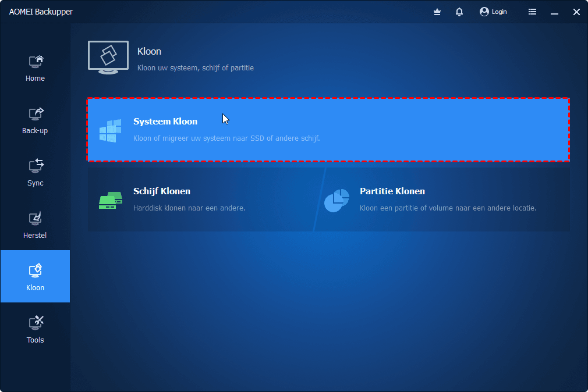Open the Home section in sidebar
Image resolution: width=588 pixels, height=392 pixels.
tap(35, 67)
